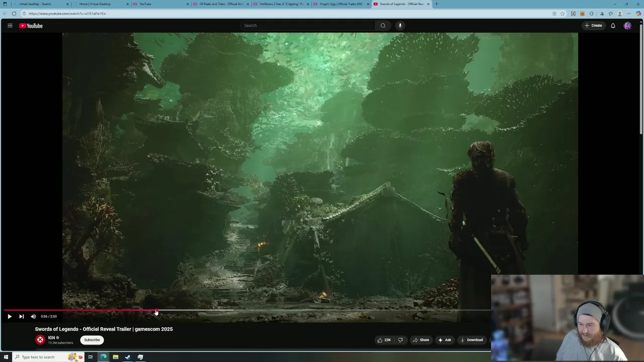Skip to the next video
The width and height of the screenshot is (644, 362).
click(21, 316)
